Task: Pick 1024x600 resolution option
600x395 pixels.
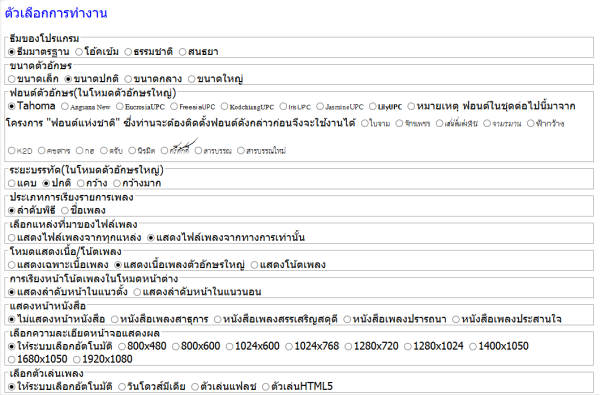Action: click(x=230, y=347)
